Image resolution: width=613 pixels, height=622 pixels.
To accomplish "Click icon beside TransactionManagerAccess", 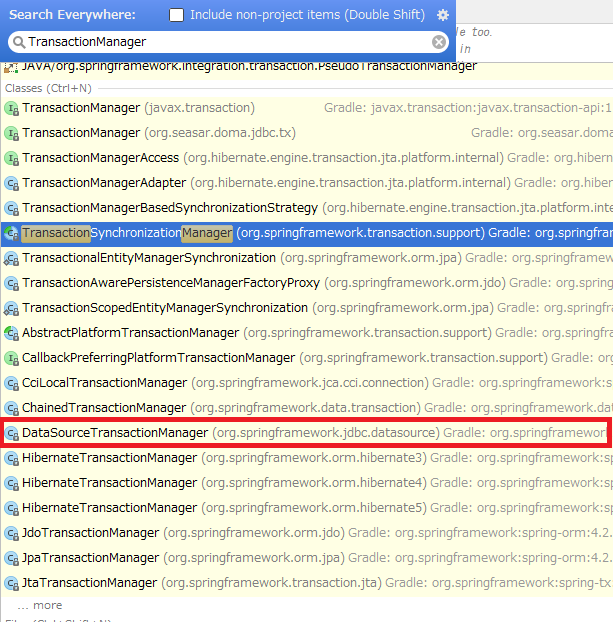I will [x=12, y=158].
